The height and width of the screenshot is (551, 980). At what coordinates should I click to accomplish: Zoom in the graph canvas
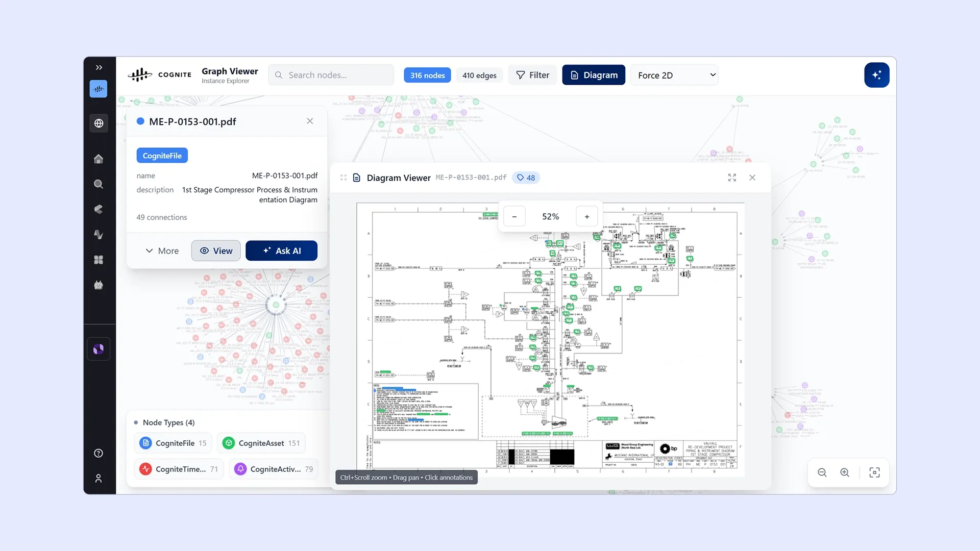click(845, 472)
